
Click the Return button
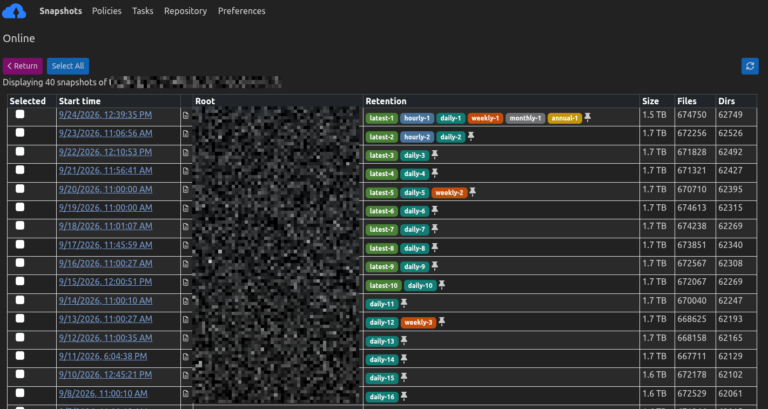[23, 66]
